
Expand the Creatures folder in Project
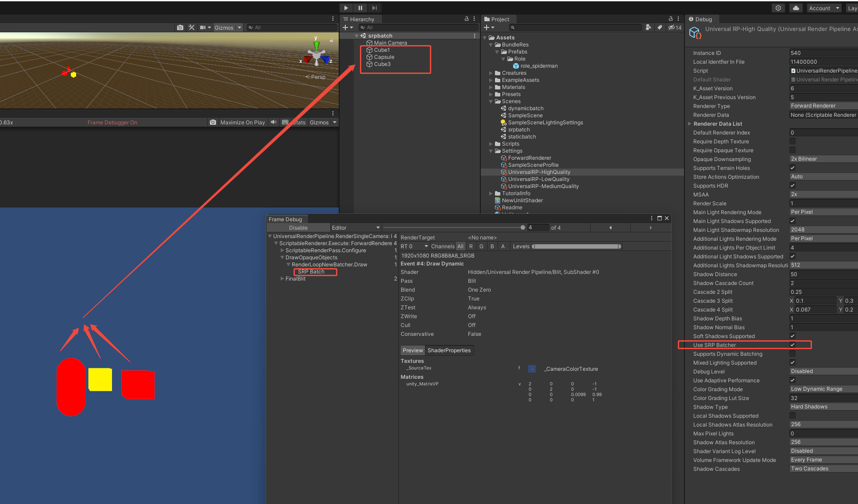[491, 73]
